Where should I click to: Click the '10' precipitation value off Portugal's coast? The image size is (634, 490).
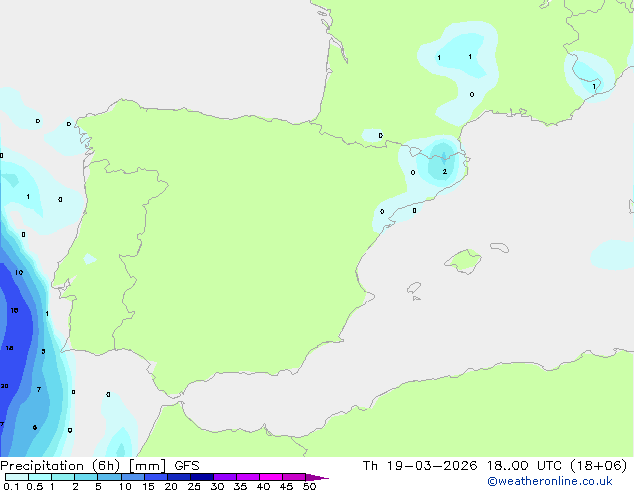pyautogui.click(x=19, y=272)
